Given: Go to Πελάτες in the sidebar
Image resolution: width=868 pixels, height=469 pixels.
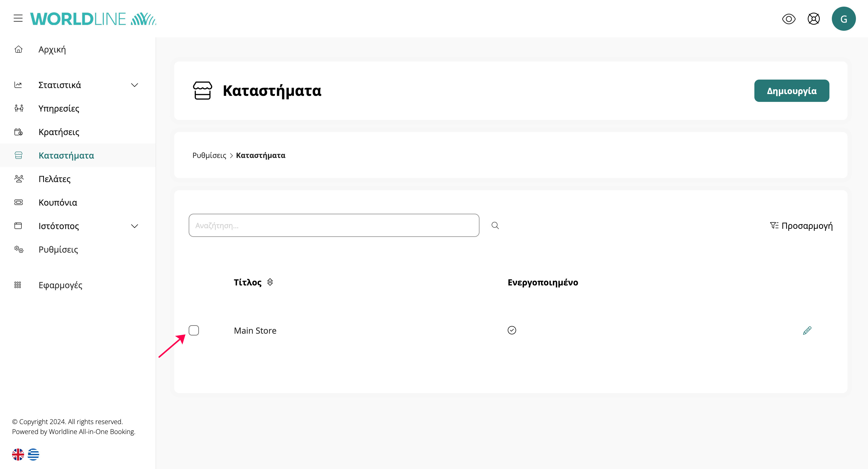Looking at the screenshot, I should [55, 179].
